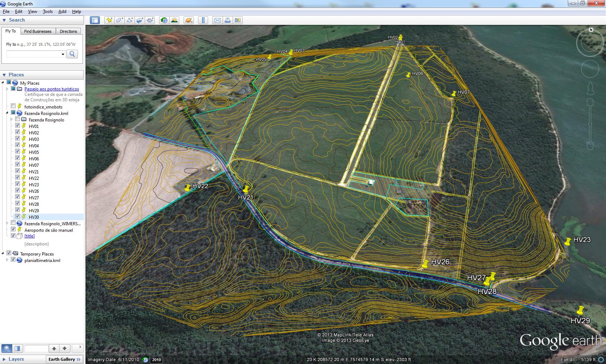
Task: Record a tour with camera icon
Action: [150, 20]
